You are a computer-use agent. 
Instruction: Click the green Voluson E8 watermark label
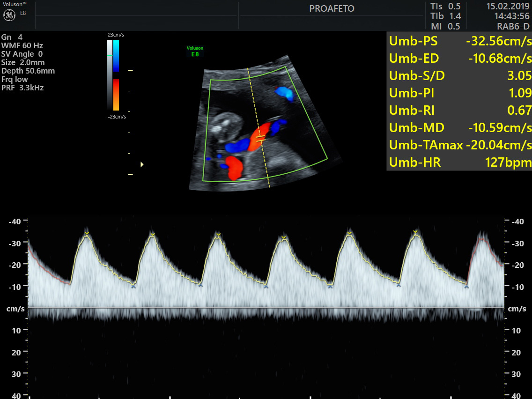coord(195,51)
